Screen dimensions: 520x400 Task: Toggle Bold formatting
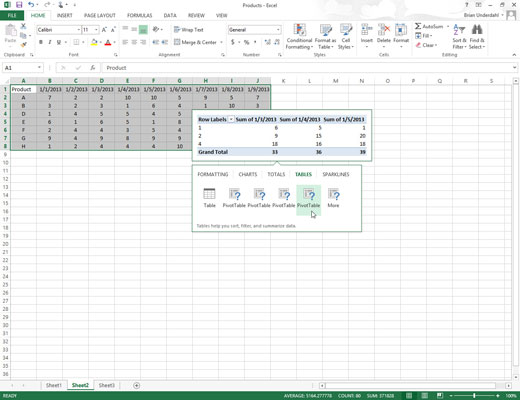[x=41, y=42]
